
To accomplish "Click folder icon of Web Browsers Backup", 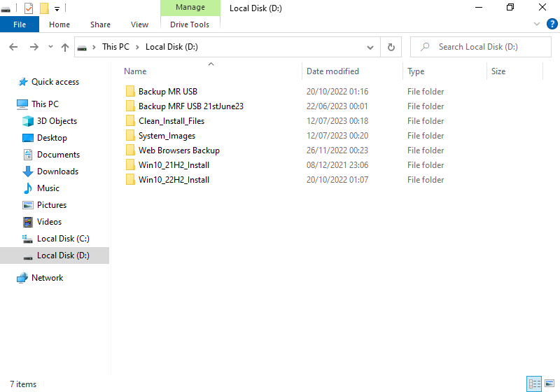I will [x=130, y=150].
